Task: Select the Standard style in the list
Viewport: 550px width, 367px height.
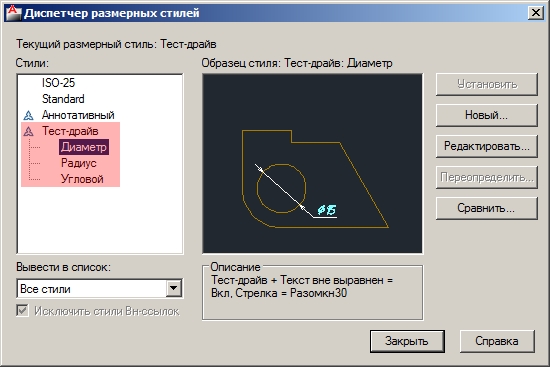Action: pos(63,99)
